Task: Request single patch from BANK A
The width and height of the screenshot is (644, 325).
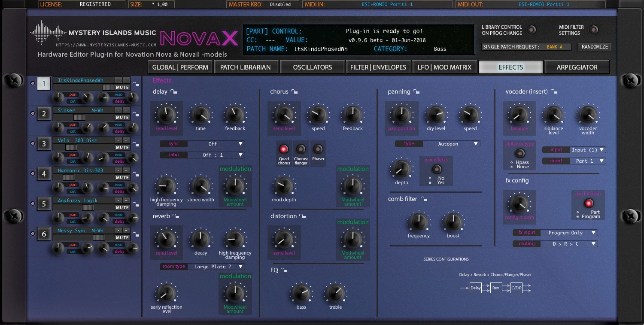Action: tap(556, 47)
